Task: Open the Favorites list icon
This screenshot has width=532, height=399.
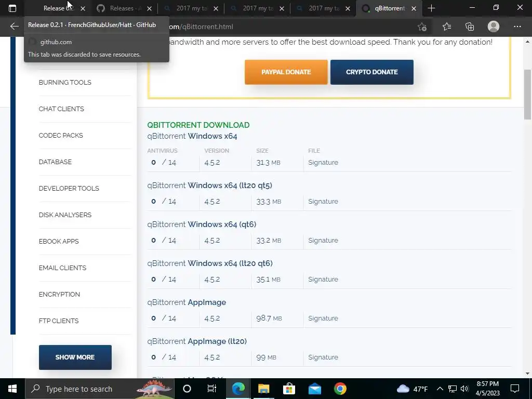Action: tap(446, 26)
